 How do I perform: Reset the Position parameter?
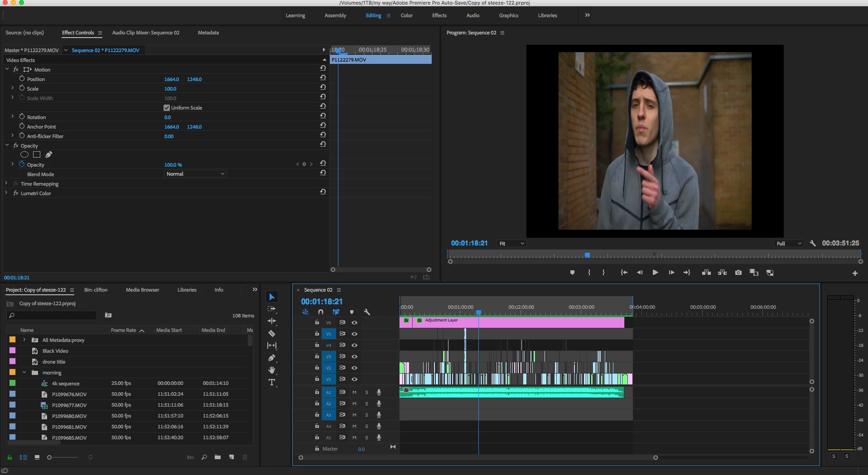click(323, 77)
